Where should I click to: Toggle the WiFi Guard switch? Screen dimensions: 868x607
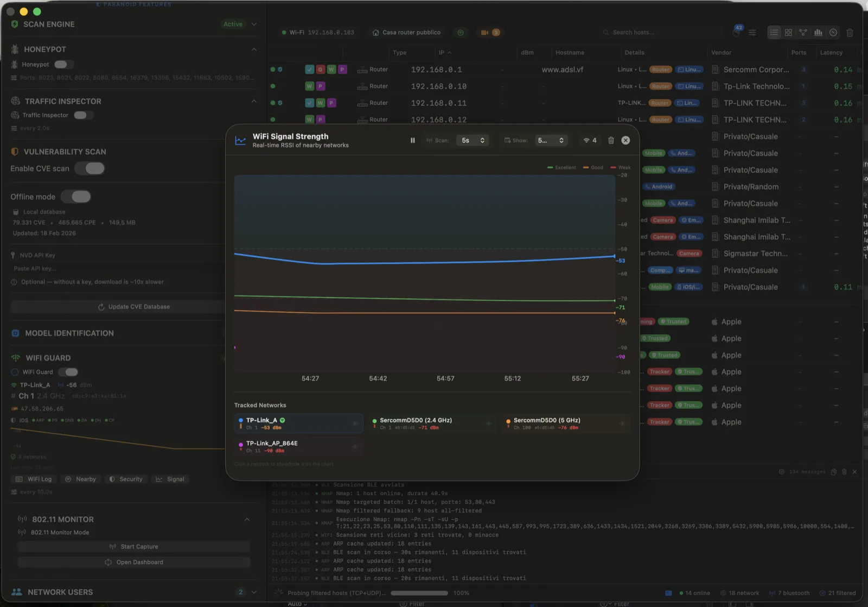[x=68, y=372]
